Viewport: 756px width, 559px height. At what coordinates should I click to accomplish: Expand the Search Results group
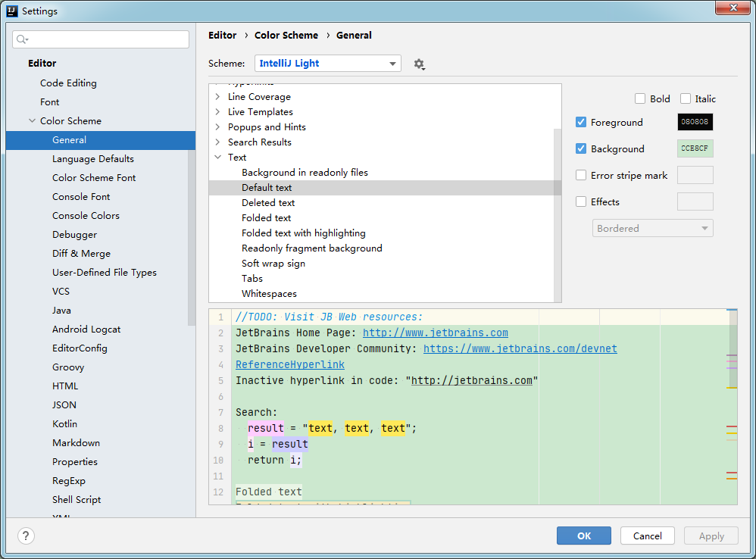tap(217, 142)
